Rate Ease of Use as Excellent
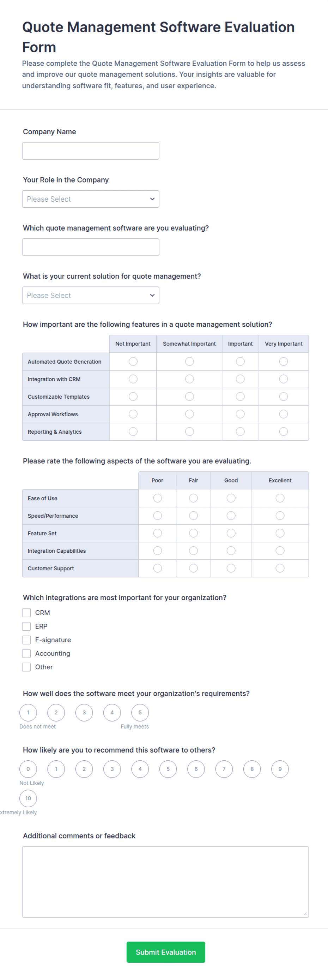The height and width of the screenshot is (980, 328). [280, 498]
